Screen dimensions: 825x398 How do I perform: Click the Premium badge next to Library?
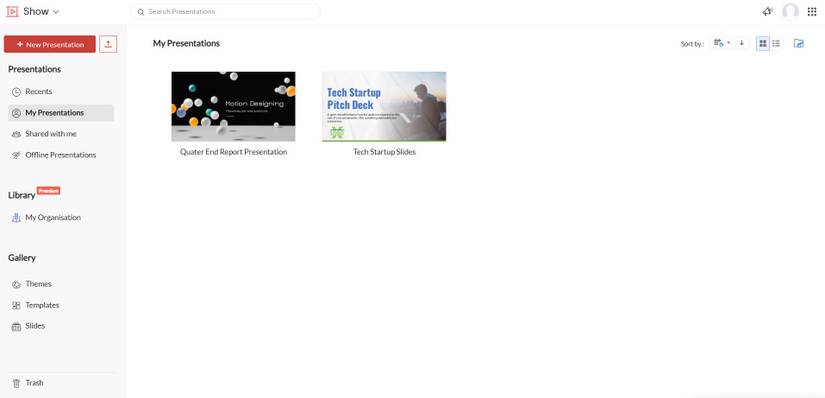pos(48,191)
